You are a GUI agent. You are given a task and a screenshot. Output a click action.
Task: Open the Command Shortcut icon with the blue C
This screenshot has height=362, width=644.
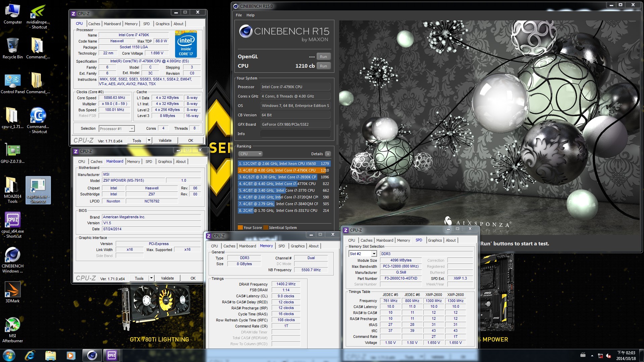38,120
